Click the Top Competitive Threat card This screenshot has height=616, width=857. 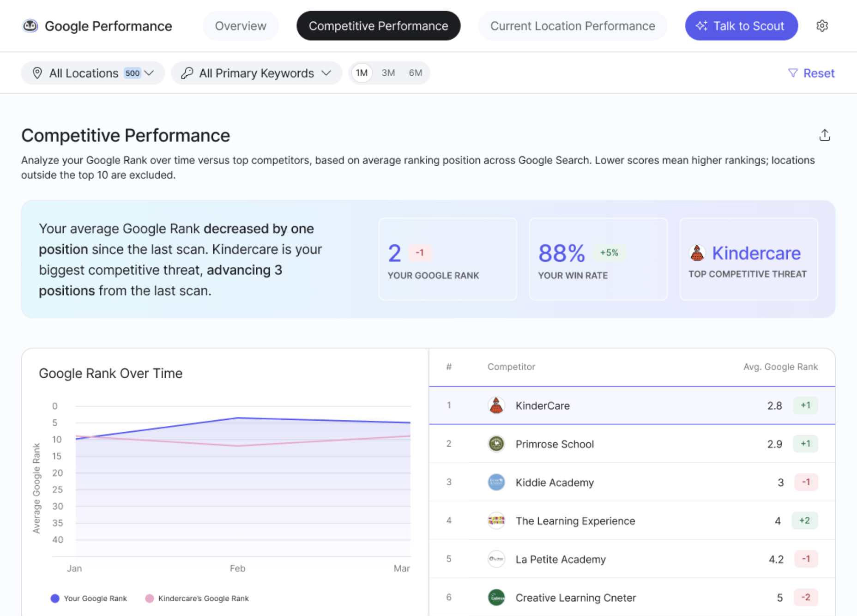(748, 259)
